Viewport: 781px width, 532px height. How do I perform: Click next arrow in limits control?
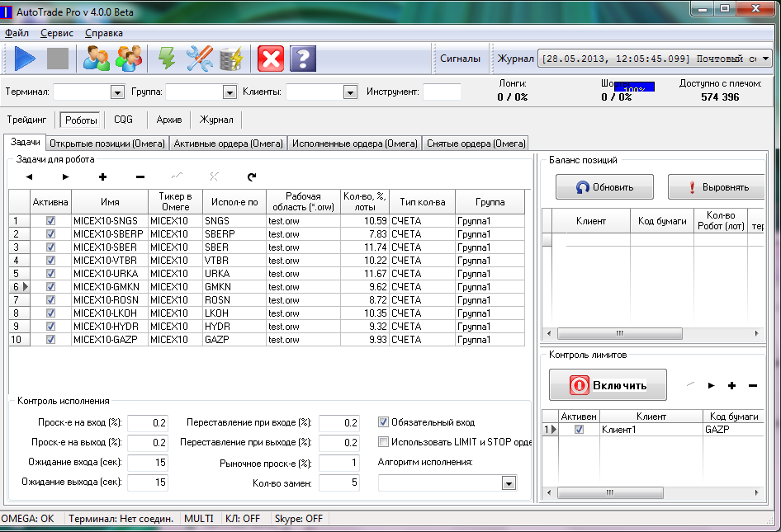[712, 385]
